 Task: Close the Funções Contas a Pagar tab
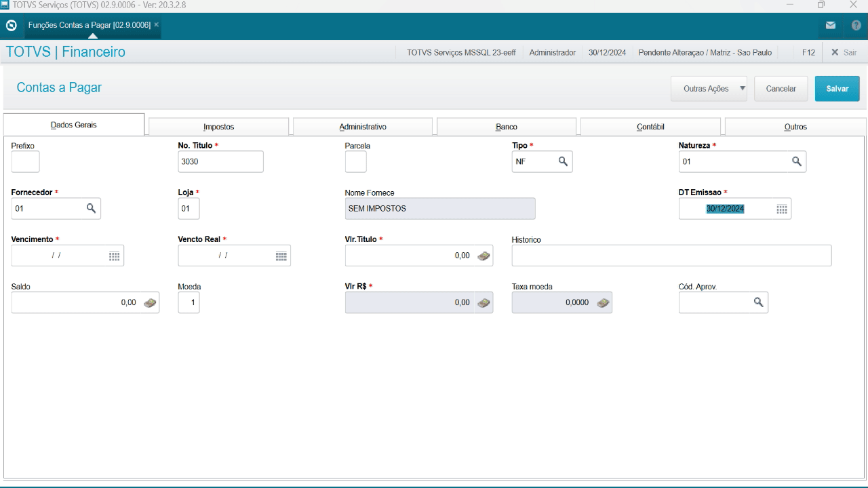tap(156, 24)
